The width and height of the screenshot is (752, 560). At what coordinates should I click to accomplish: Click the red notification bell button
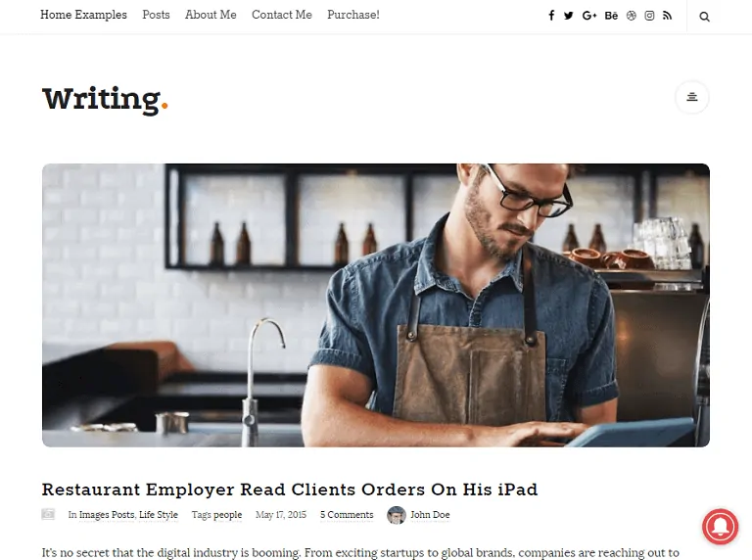[x=721, y=527]
